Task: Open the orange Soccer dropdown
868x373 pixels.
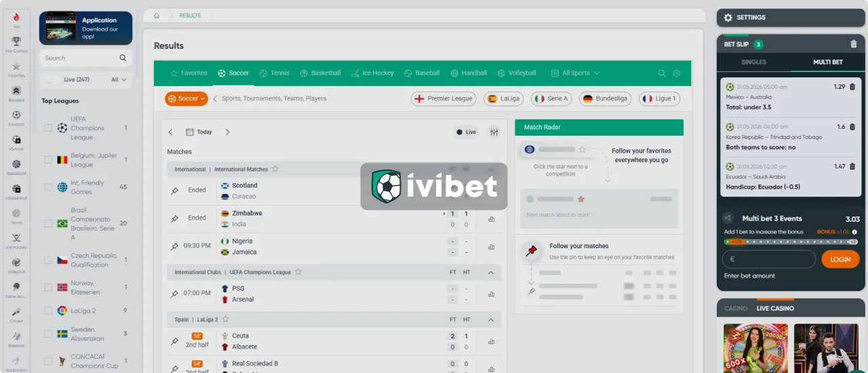Action: (x=186, y=99)
